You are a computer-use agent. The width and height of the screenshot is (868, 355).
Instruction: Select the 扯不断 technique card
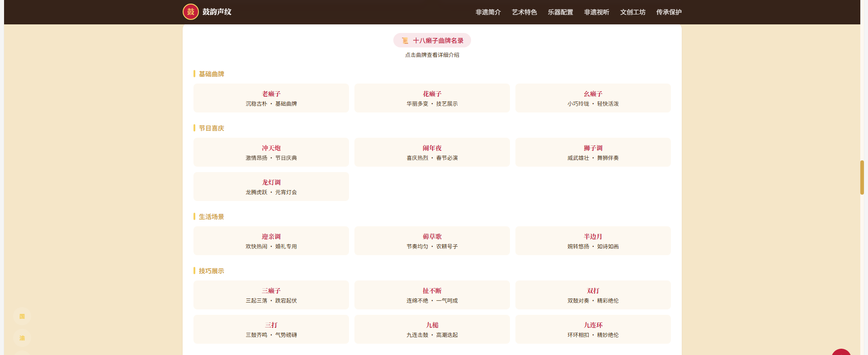pyautogui.click(x=432, y=295)
